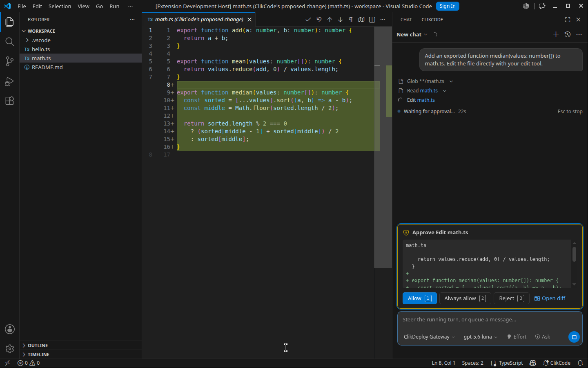
Task: Open the Run and Debug view
Action: 10,81
